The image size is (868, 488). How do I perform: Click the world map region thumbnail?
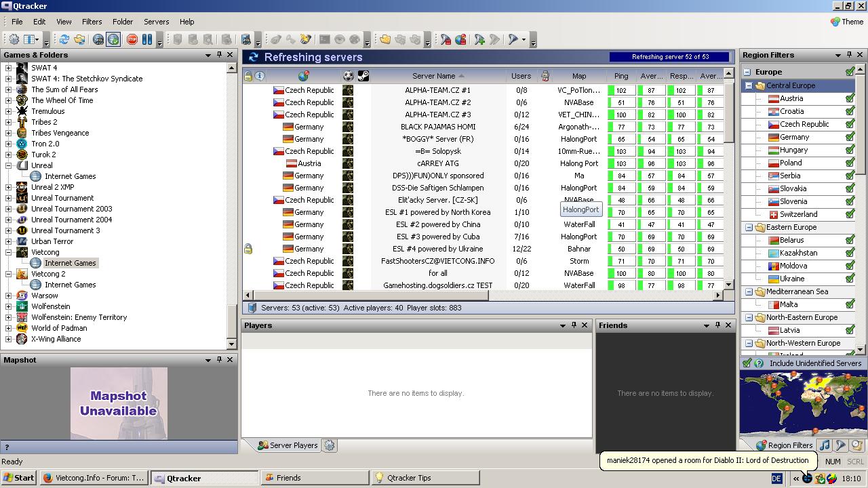tap(803, 404)
